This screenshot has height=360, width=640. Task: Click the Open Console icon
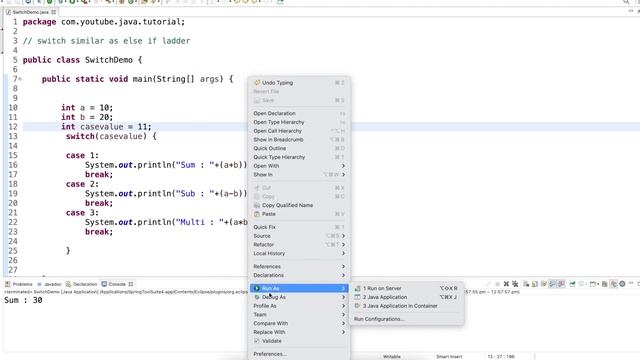tap(593, 284)
